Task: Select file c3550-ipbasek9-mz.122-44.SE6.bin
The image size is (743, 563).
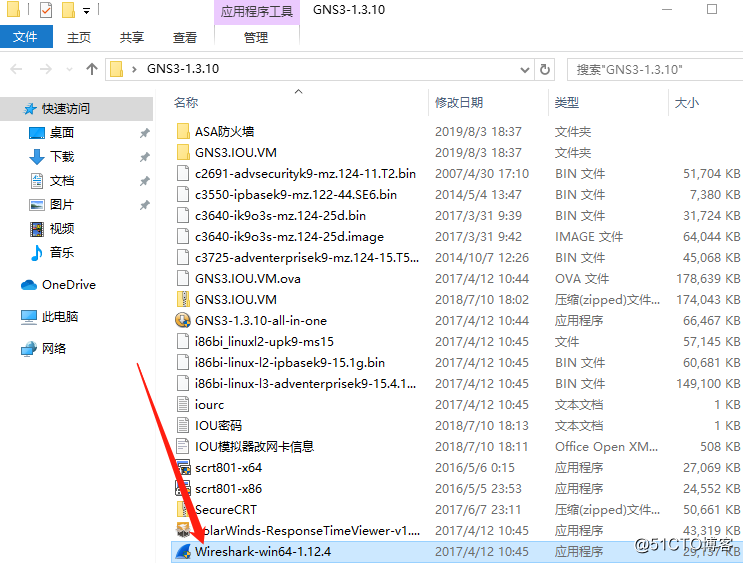Action: click(x=296, y=194)
